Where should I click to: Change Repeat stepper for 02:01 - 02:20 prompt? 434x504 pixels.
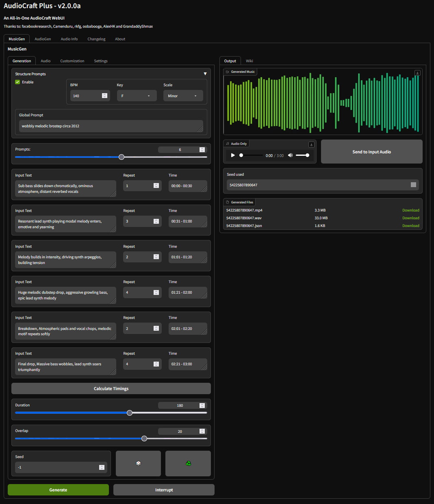(156, 328)
